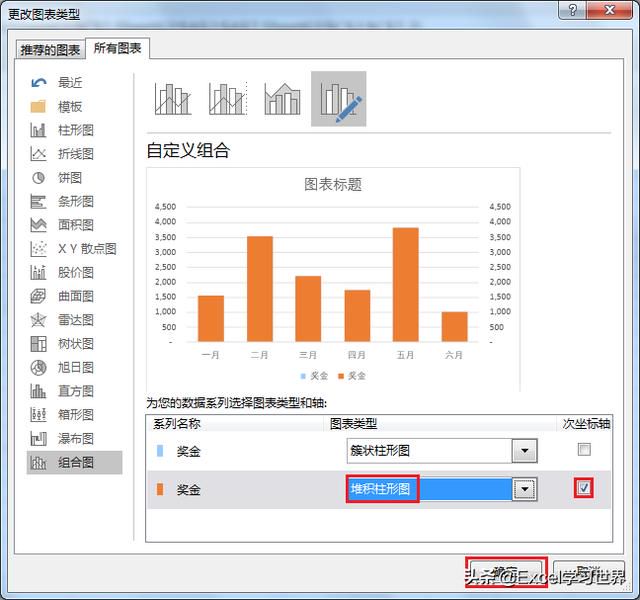Select the XY Scatter (散点图) icon

pos(38,249)
